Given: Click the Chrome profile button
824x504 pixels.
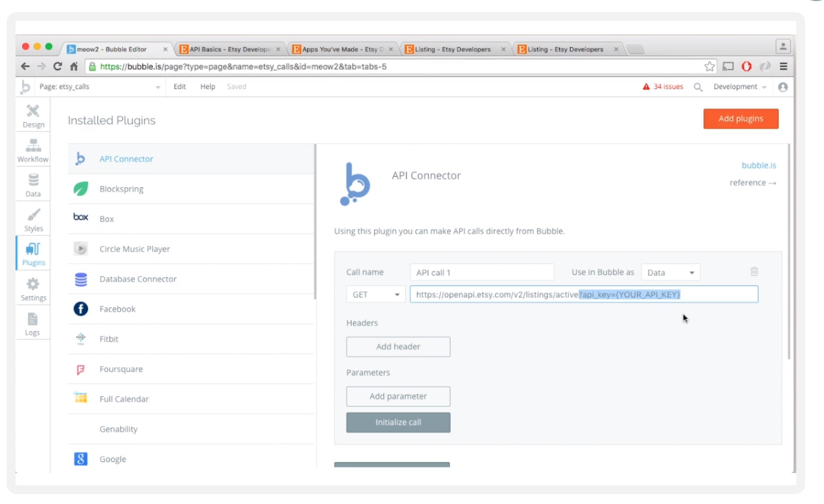Looking at the screenshot, I should 783,46.
